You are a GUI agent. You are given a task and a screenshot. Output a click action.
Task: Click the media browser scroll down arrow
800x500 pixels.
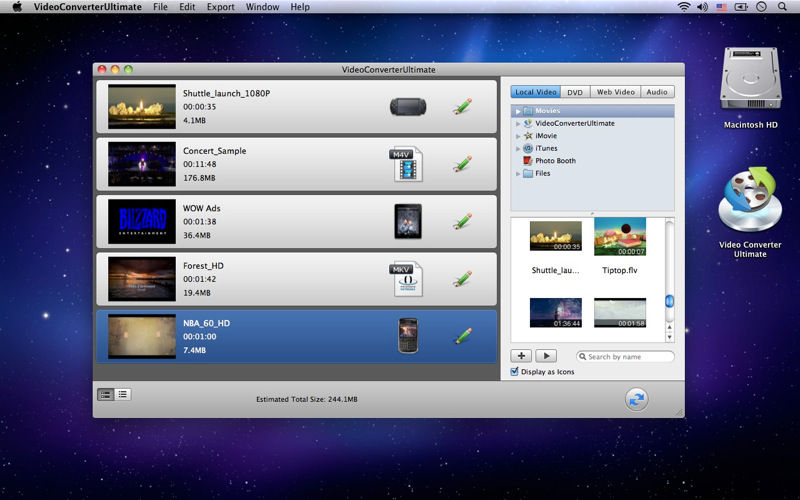[669, 337]
